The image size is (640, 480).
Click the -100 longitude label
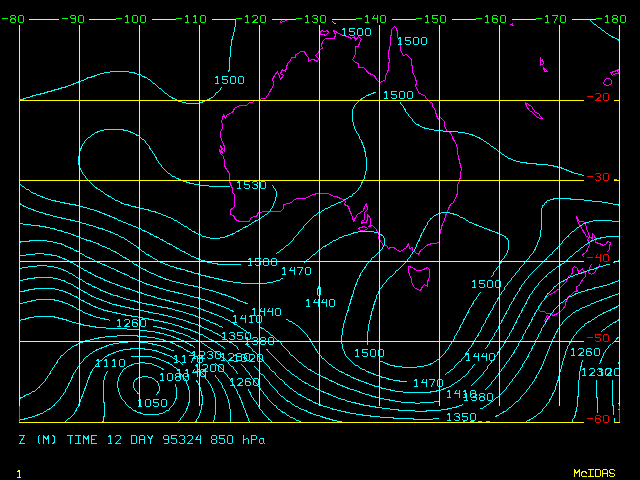tap(134, 20)
